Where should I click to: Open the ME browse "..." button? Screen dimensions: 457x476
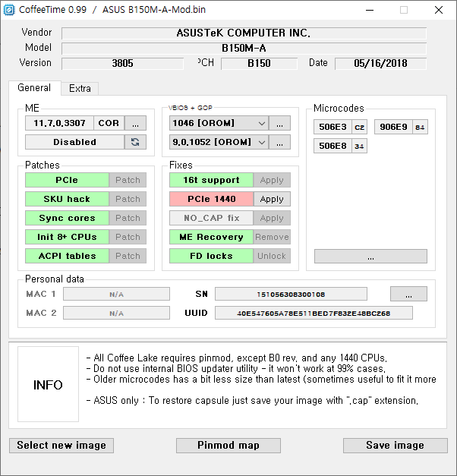click(135, 123)
